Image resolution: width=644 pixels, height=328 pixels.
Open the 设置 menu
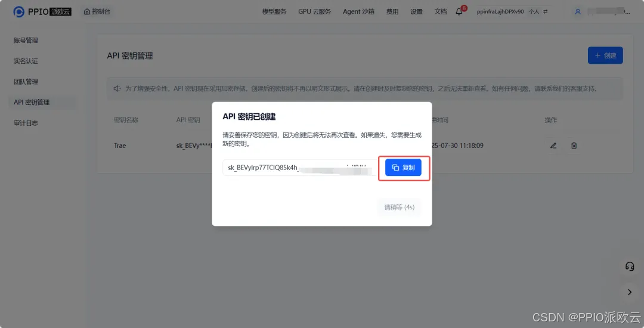(416, 12)
